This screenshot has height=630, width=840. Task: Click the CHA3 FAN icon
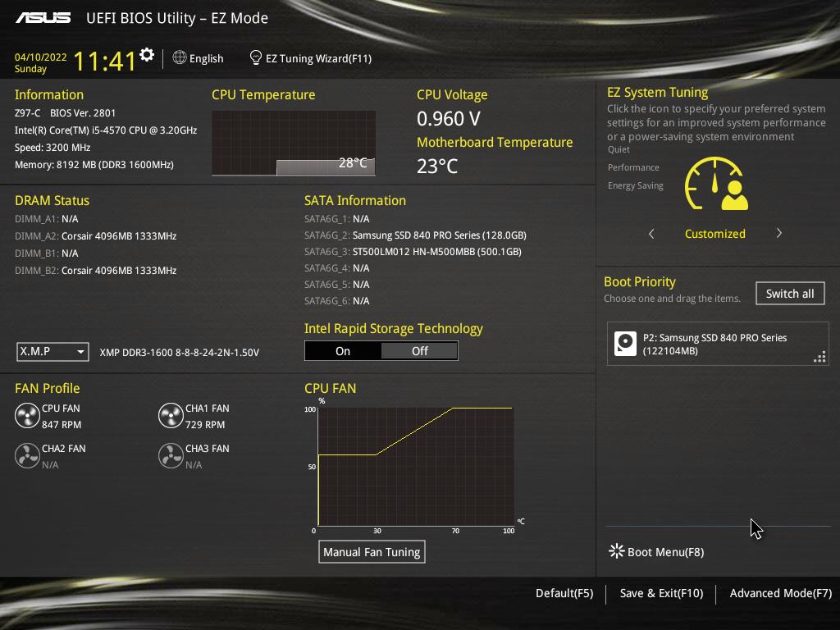(171, 456)
